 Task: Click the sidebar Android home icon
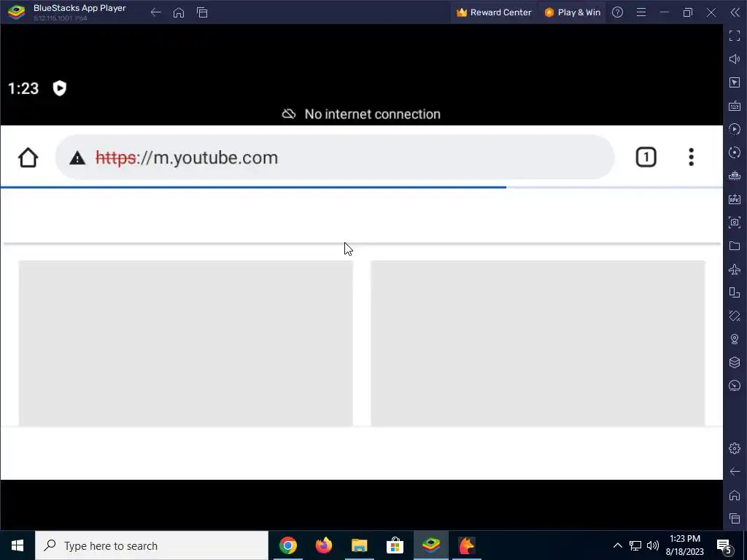click(735, 495)
